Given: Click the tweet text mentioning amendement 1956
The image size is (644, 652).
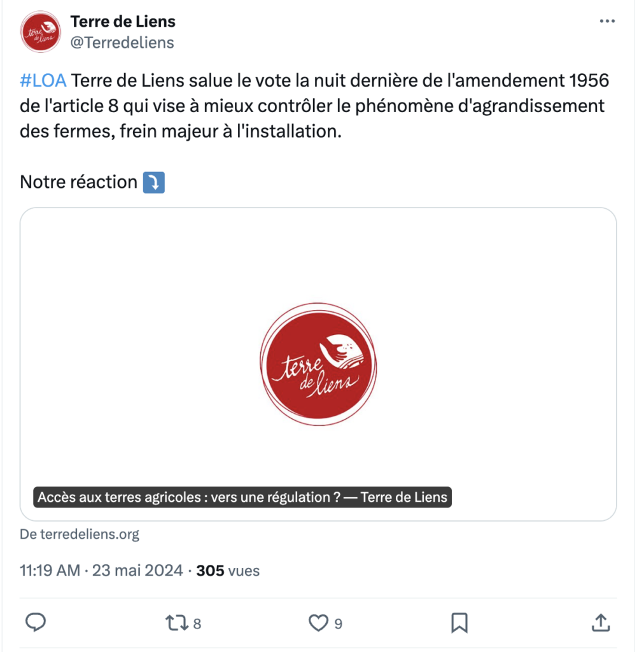Looking at the screenshot, I should pos(312,106).
